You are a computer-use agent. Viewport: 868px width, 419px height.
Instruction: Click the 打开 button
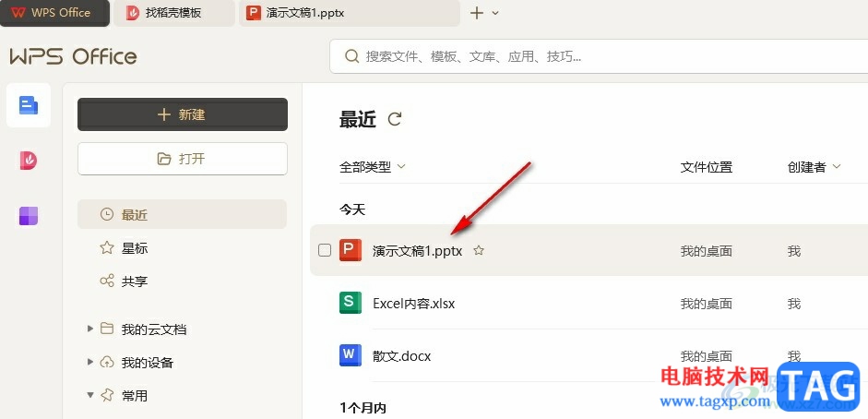coord(183,159)
